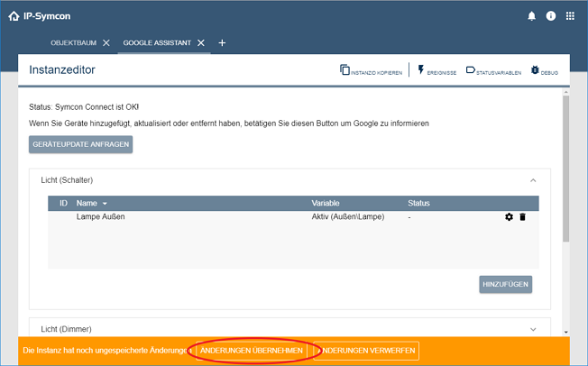Click the IP-Symcon home icon
The image size is (588, 366).
coord(13,15)
